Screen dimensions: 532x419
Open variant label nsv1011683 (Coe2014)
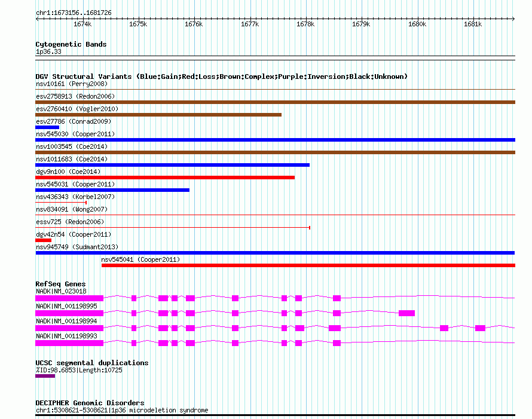(x=72, y=159)
